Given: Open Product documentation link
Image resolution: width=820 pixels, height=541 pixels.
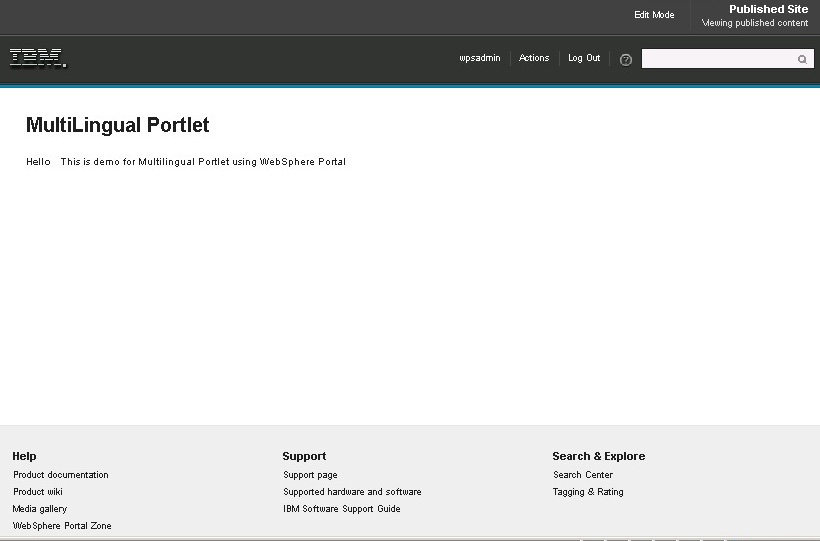Looking at the screenshot, I should (x=61, y=475).
